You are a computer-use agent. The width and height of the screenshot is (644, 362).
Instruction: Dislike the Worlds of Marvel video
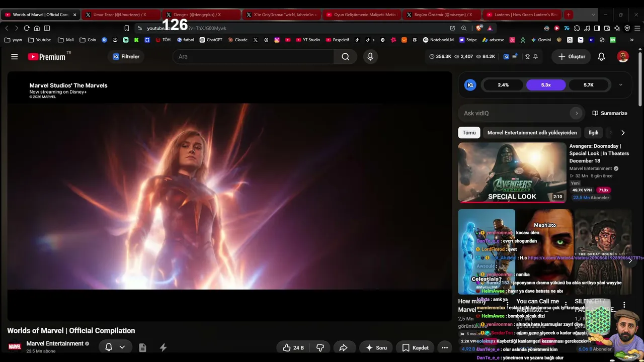[x=320, y=347]
